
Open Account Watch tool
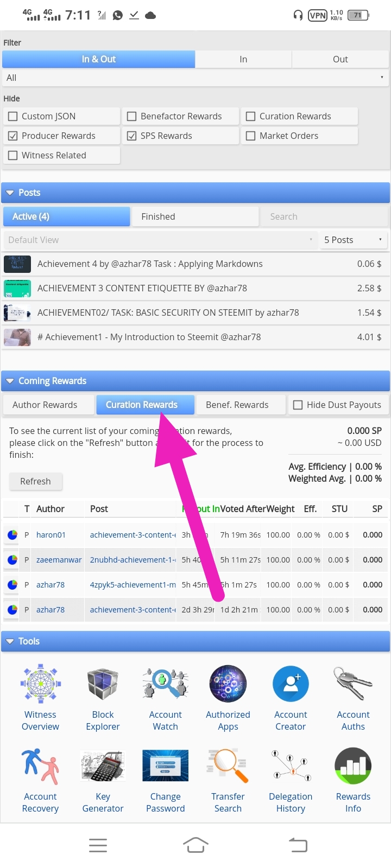click(x=166, y=697)
